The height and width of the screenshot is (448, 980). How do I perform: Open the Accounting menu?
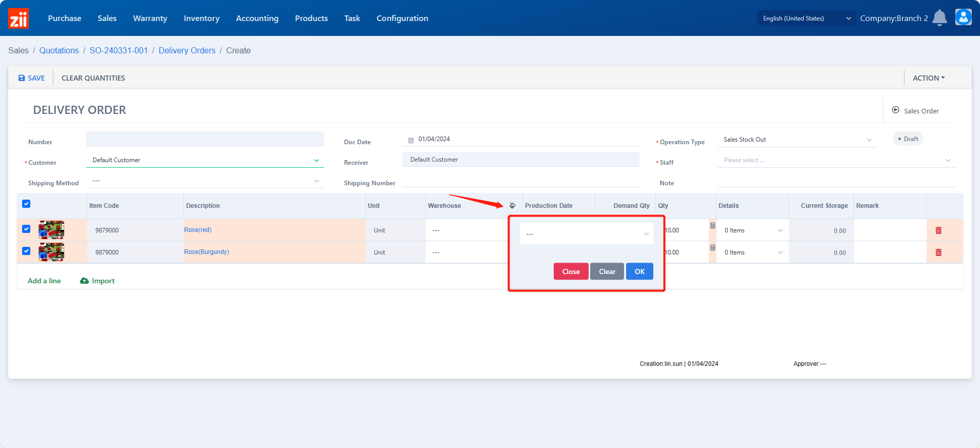click(x=257, y=18)
